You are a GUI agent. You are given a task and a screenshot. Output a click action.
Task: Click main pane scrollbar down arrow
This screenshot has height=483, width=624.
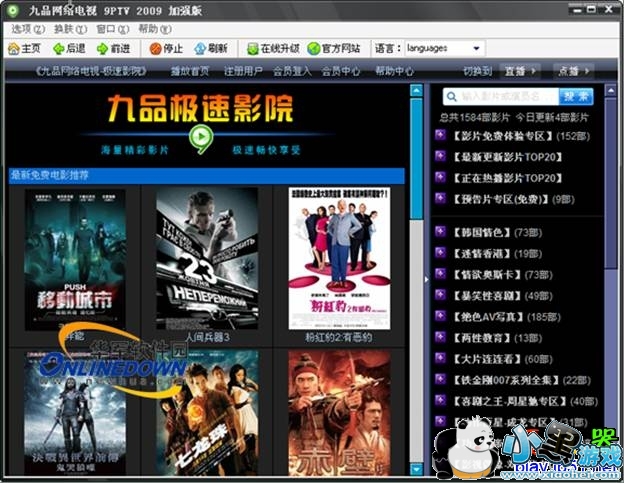coord(416,469)
